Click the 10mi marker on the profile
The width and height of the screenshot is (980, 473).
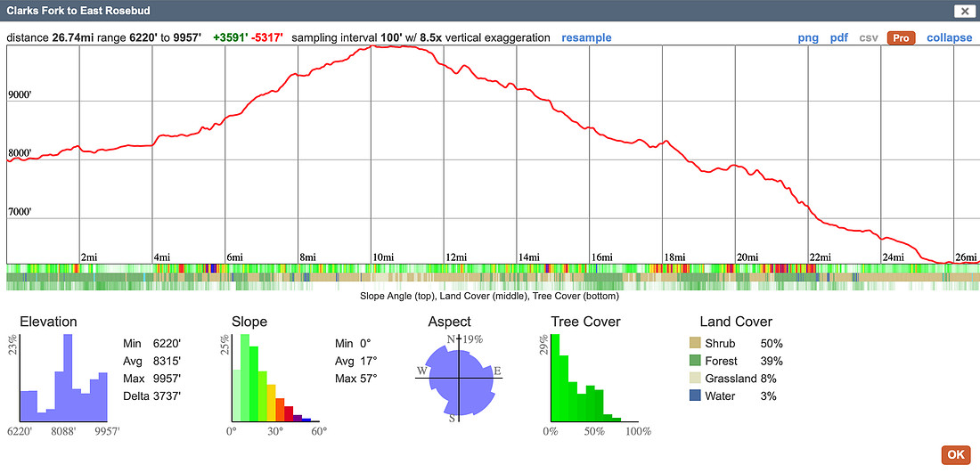point(384,257)
